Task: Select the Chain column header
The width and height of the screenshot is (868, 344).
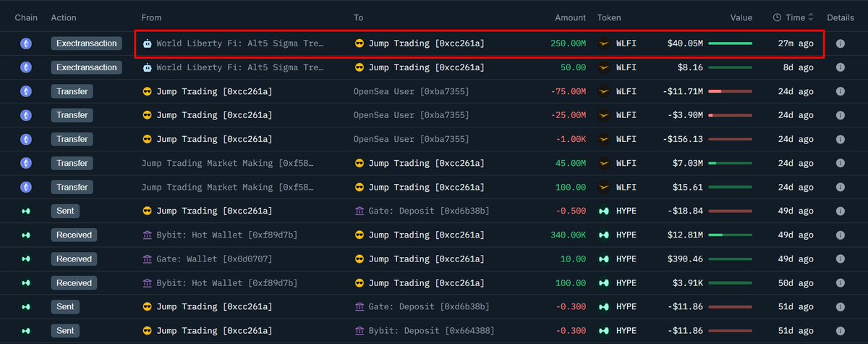Action: pos(26,17)
